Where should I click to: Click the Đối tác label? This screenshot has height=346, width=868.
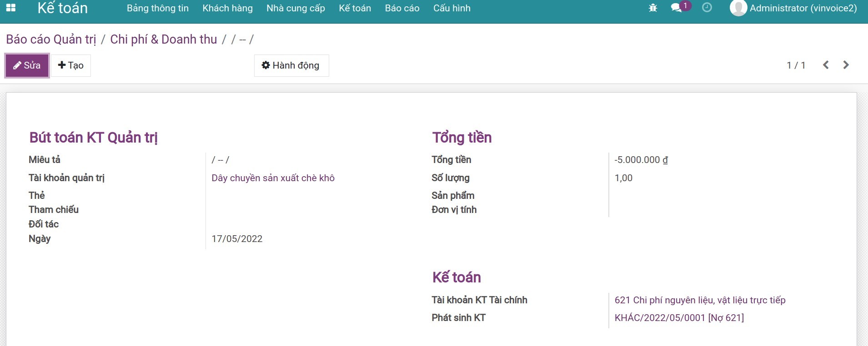tap(44, 224)
